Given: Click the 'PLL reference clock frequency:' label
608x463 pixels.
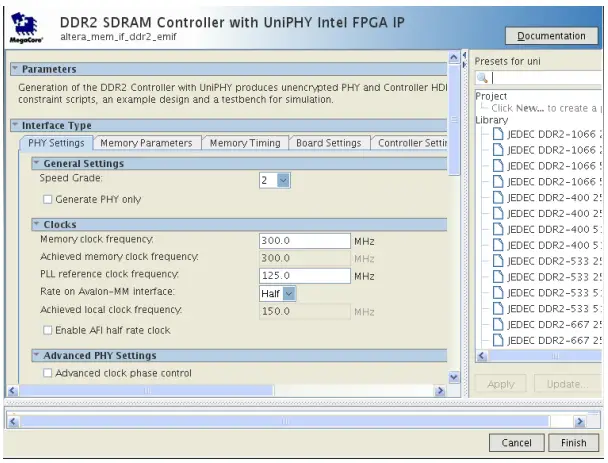Looking at the screenshot, I should [109, 274].
